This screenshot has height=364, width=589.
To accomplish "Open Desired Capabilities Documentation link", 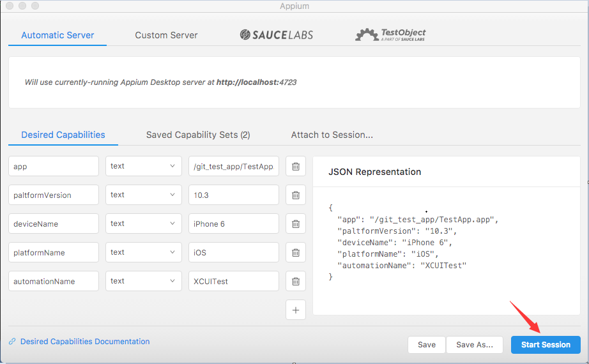I will pos(85,342).
